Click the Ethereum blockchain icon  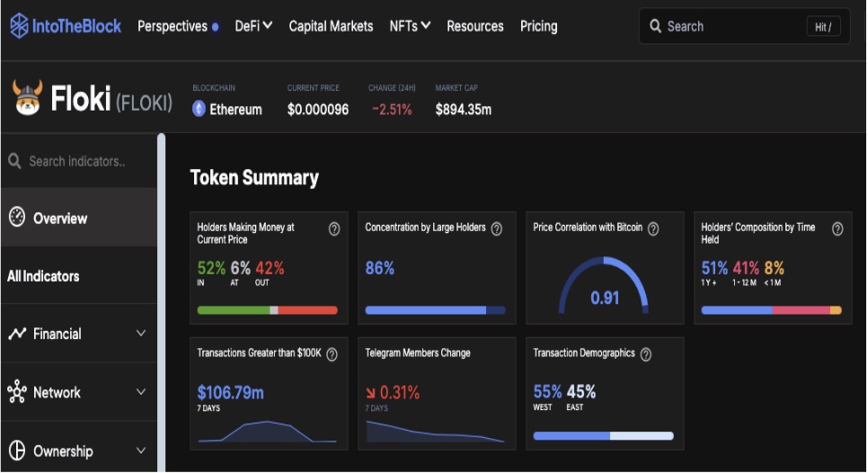click(x=199, y=109)
